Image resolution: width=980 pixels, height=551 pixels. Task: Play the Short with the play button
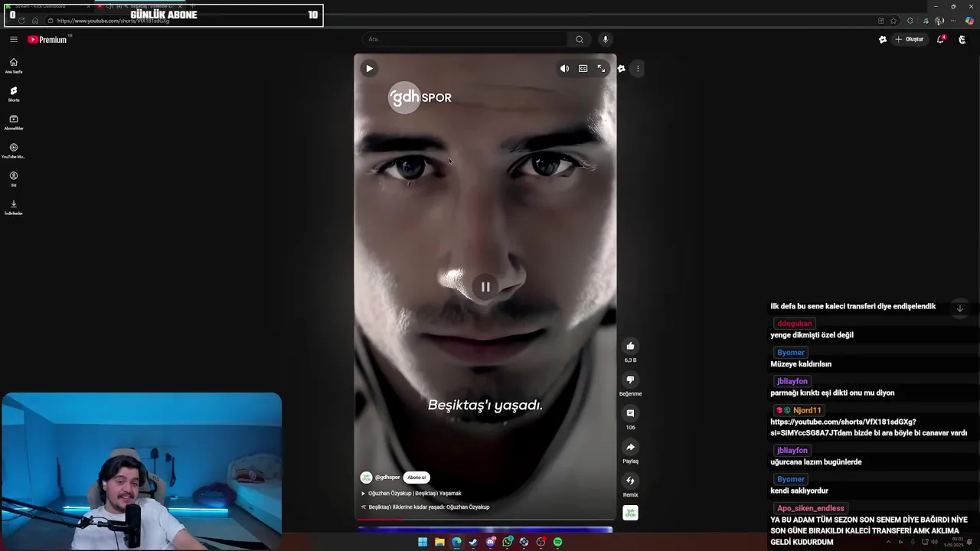pos(369,68)
